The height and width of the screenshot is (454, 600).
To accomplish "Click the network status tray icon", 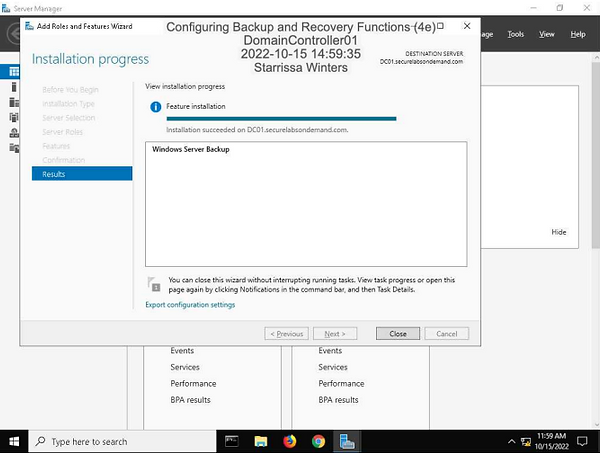I will pyautogui.click(x=526, y=442).
